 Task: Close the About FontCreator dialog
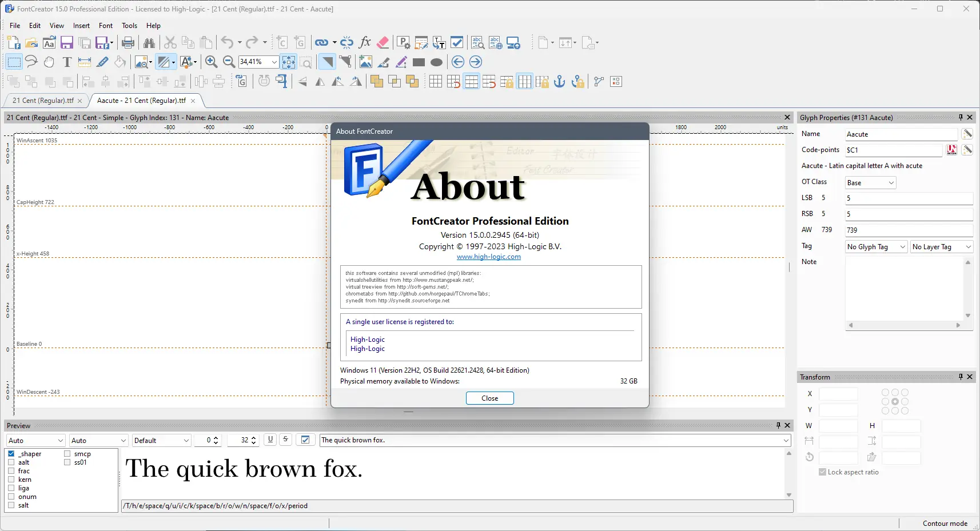[489, 398]
